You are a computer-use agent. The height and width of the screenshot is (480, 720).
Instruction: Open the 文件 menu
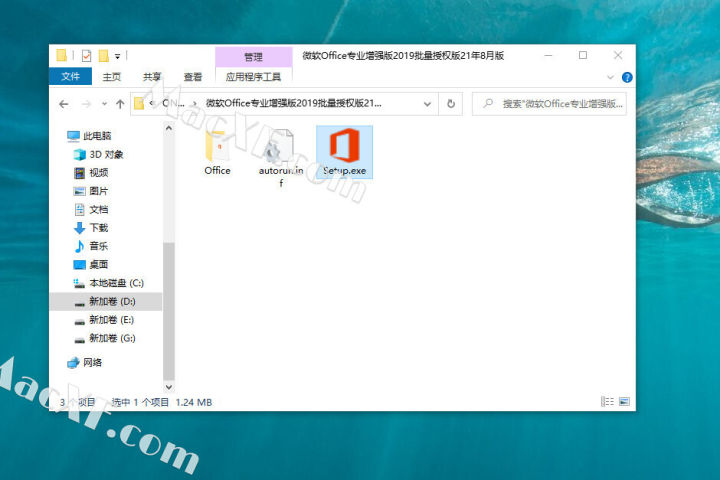coord(71,76)
